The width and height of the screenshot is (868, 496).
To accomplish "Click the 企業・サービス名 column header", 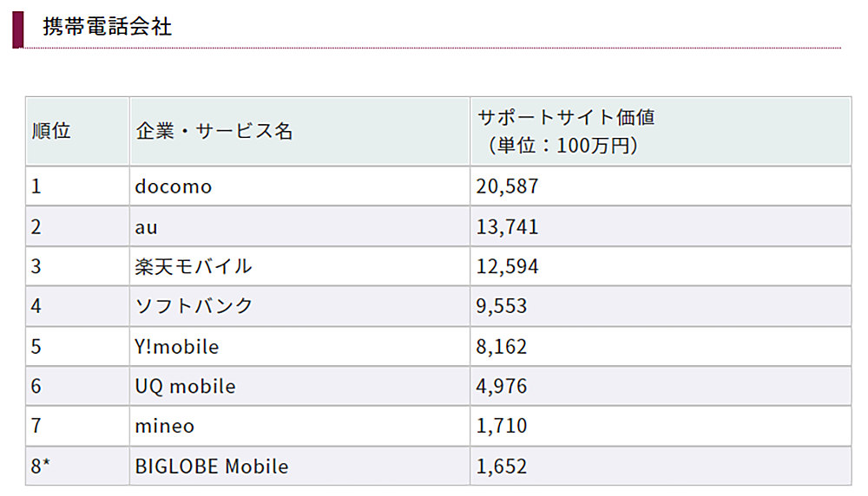I will pos(214,132).
